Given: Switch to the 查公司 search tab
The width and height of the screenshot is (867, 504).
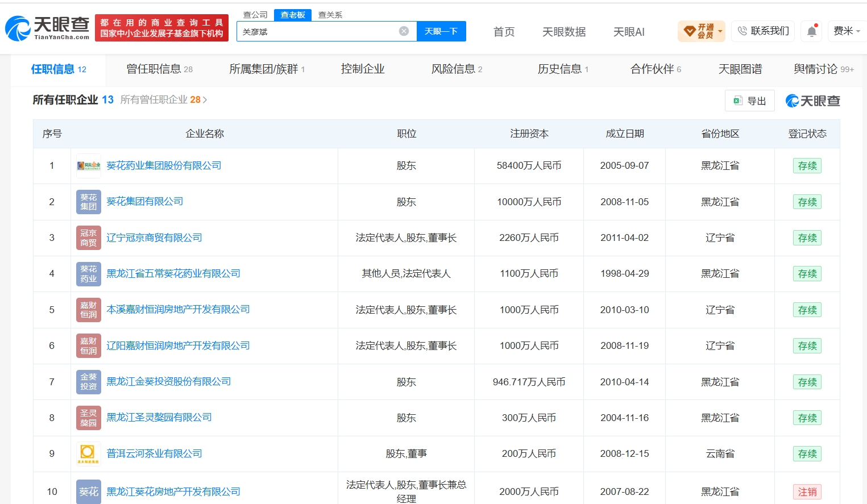Looking at the screenshot, I should click(255, 15).
